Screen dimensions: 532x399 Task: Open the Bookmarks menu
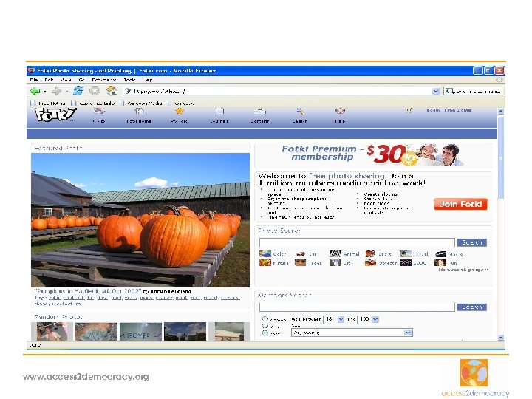(104, 80)
